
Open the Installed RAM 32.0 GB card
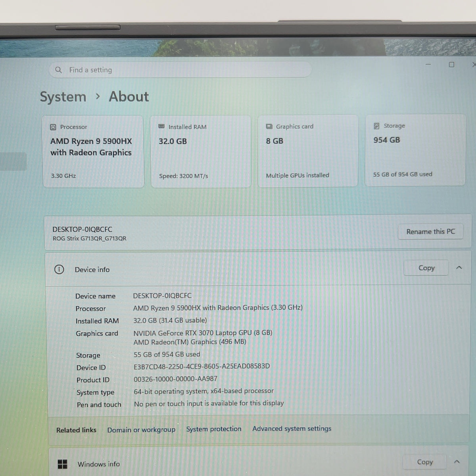(x=201, y=152)
